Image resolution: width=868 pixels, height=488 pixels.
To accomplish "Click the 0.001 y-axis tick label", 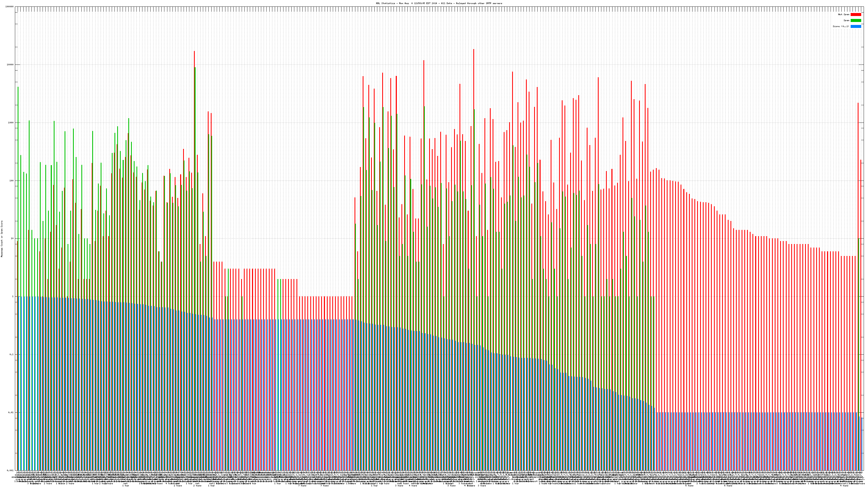I will click(x=11, y=470).
